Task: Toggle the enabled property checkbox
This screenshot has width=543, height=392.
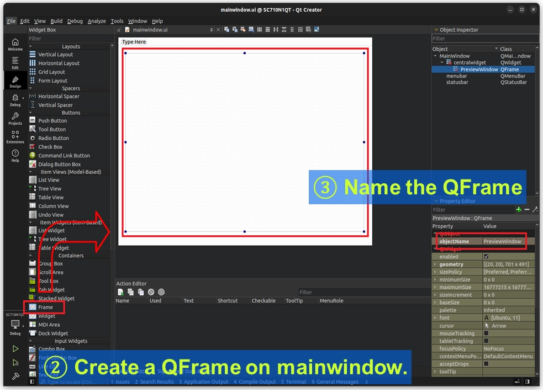Action: 486,257
